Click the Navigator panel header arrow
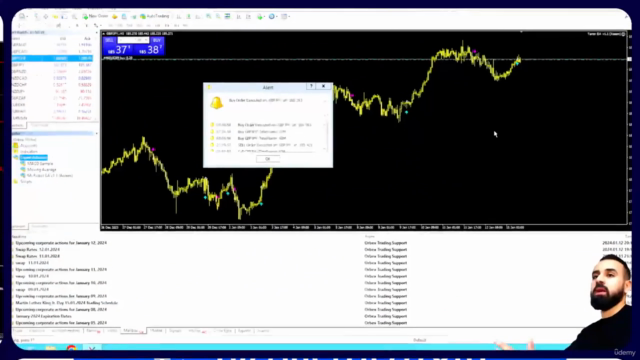 pos(97,133)
